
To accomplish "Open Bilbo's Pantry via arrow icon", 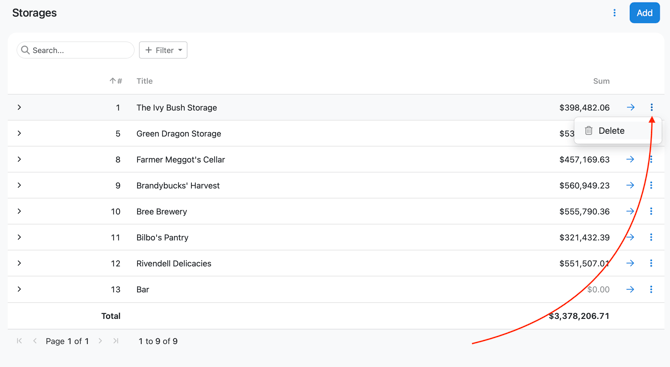I will pos(630,237).
